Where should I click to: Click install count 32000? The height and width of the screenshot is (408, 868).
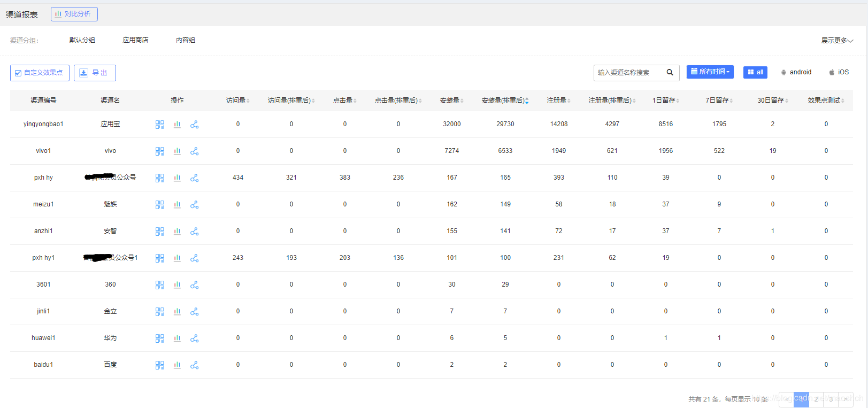click(x=451, y=124)
